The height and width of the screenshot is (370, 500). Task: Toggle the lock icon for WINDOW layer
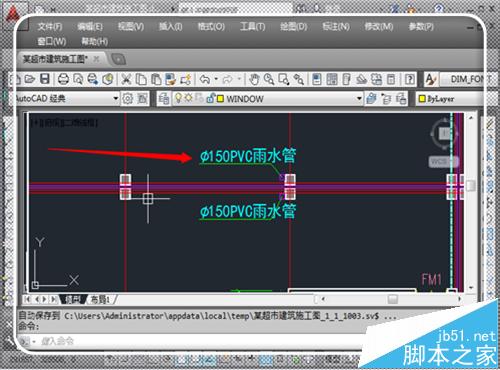[x=210, y=98]
